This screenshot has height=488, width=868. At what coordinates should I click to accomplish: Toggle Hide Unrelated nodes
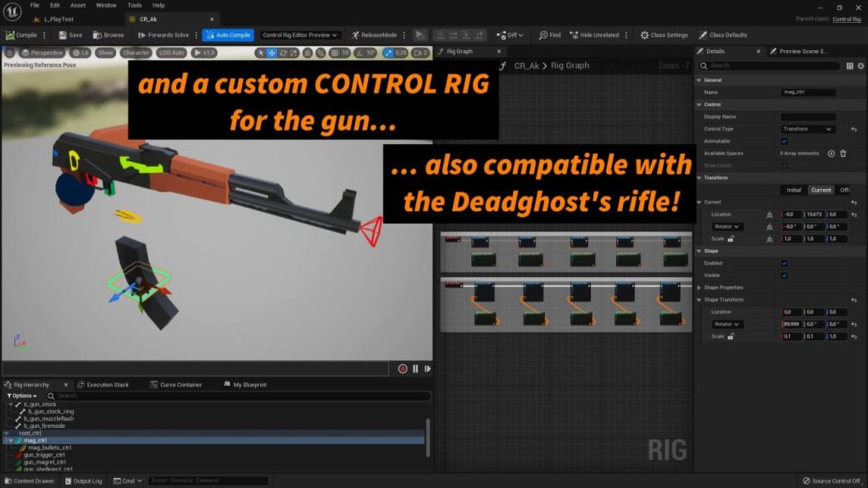click(594, 35)
